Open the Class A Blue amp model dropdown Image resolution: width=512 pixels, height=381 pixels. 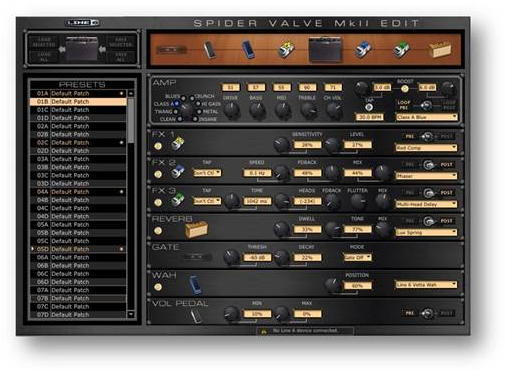click(x=427, y=117)
